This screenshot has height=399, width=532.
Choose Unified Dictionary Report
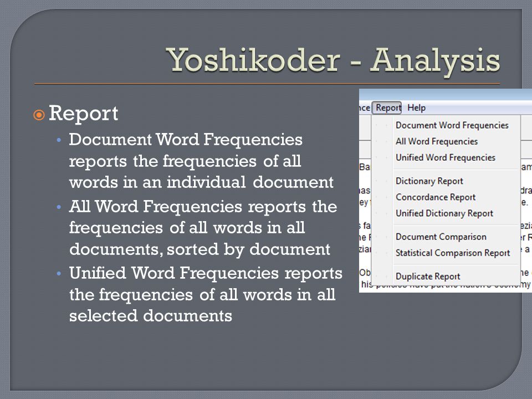pyautogui.click(x=444, y=213)
